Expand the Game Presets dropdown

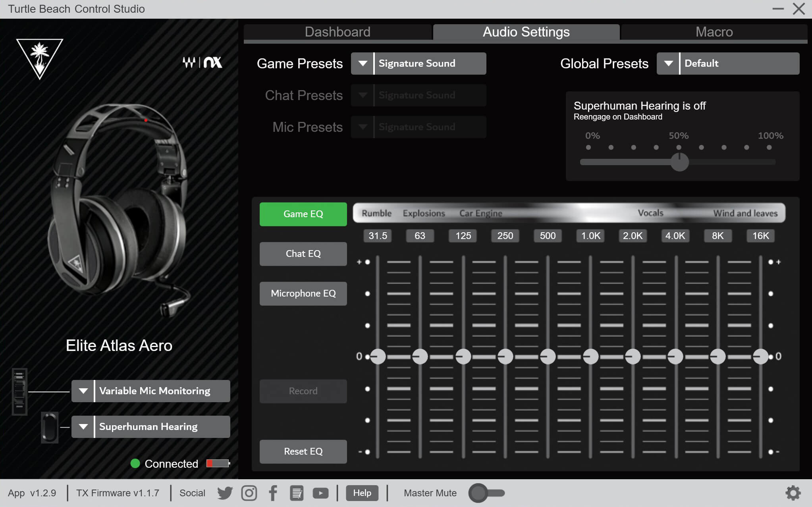pos(362,64)
